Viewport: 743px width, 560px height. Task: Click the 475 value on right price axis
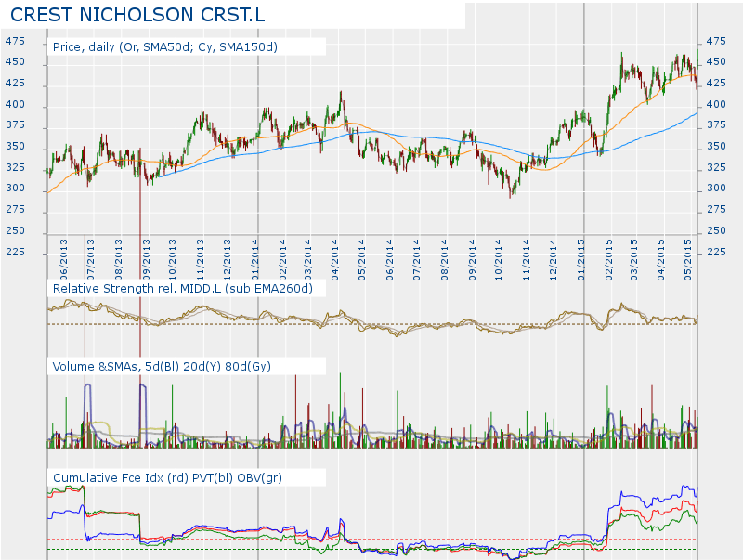716,41
